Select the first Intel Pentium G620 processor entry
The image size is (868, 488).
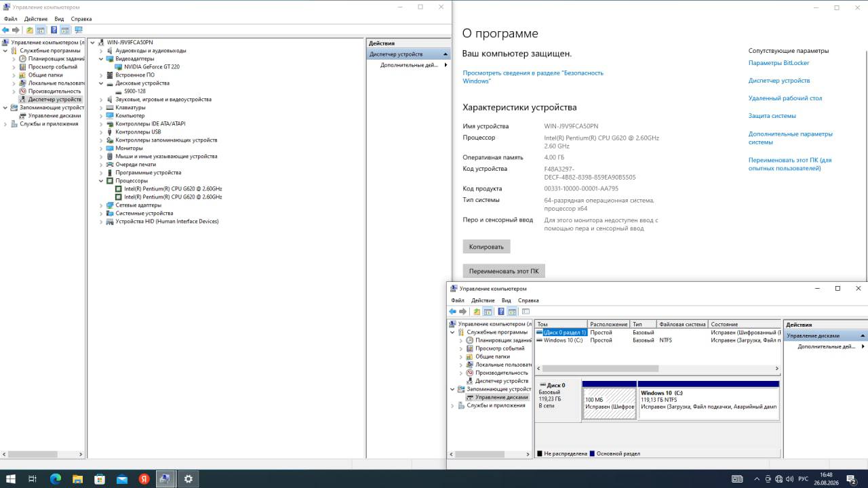point(173,189)
